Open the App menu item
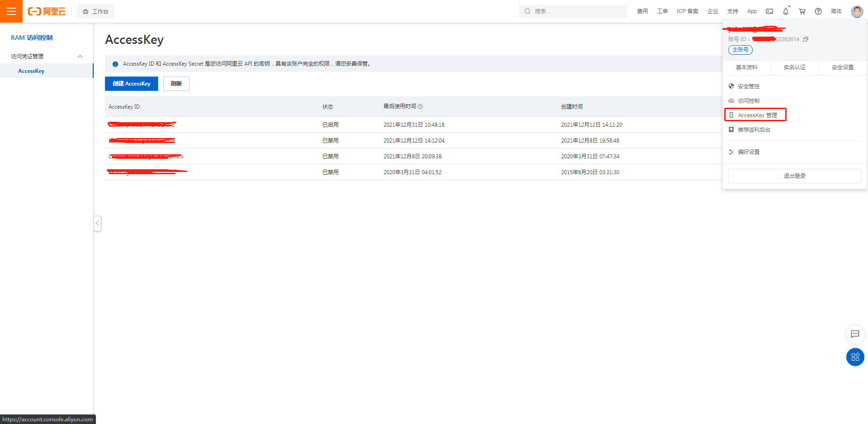The height and width of the screenshot is (424, 868). (752, 11)
